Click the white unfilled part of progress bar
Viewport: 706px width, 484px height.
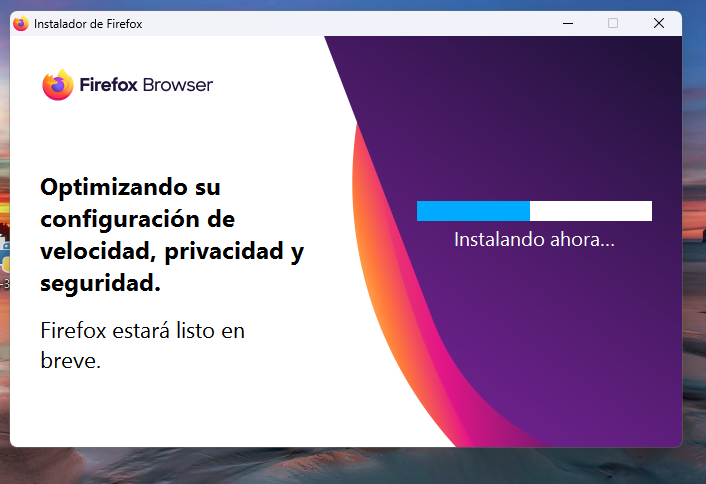[x=590, y=211]
